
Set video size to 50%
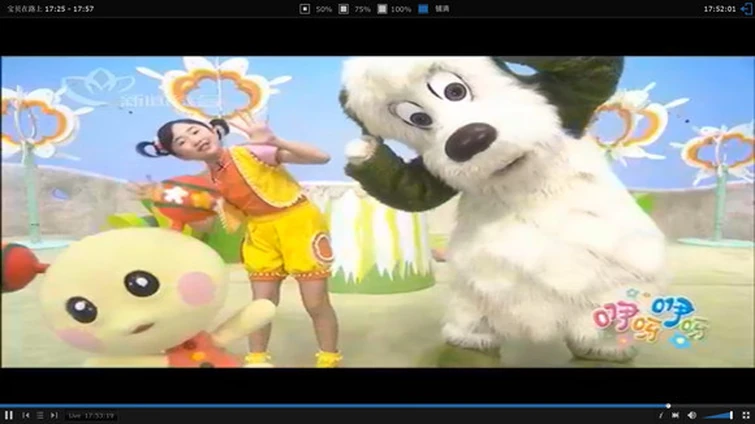point(305,9)
